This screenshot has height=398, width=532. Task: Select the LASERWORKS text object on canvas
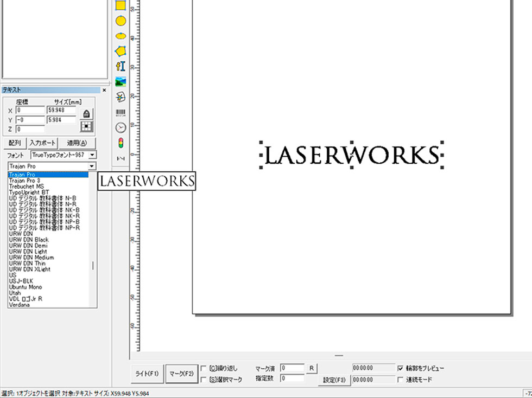coord(352,155)
